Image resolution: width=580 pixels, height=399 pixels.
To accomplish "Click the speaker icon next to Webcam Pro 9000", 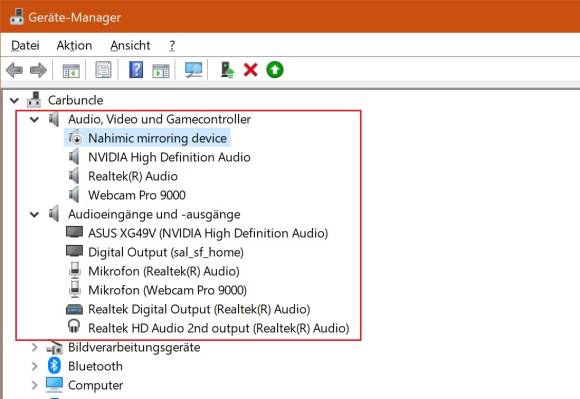I will point(74,195).
